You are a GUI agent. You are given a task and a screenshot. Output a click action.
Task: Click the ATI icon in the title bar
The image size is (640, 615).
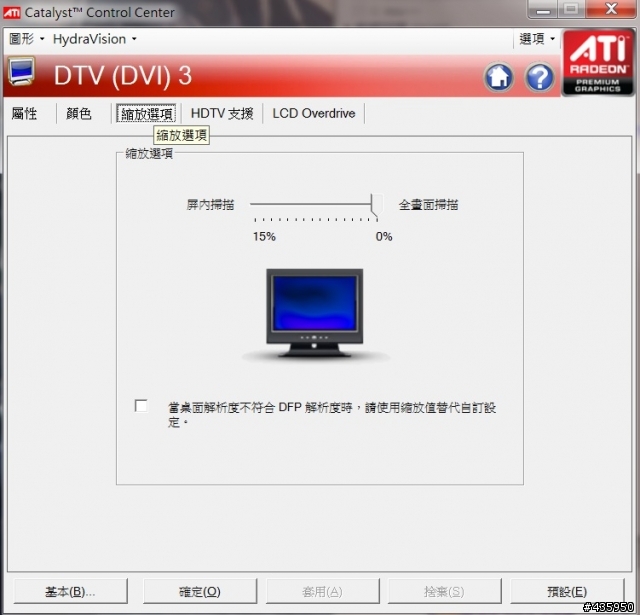pos(11,13)
